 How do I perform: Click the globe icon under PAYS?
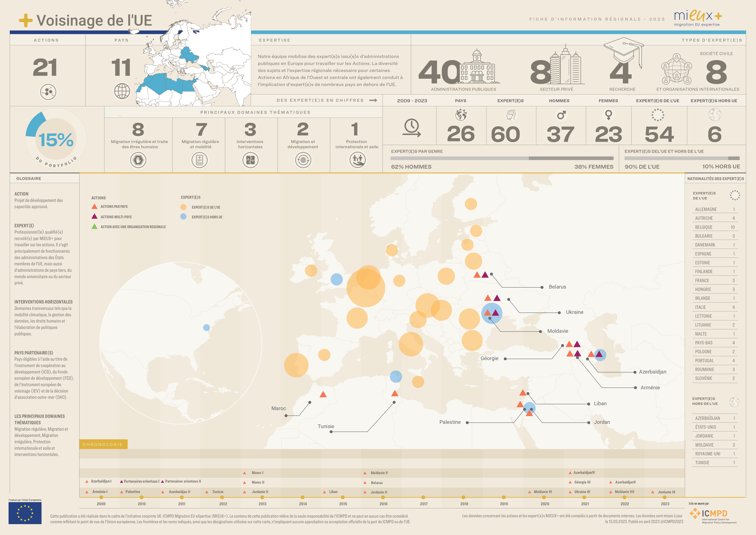[x=122, y=91]
